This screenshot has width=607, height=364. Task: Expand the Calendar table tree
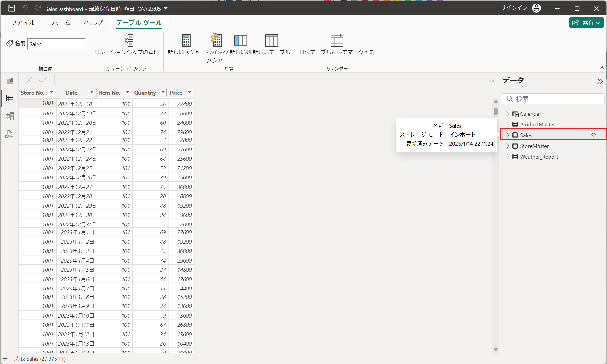coord(508,114)
